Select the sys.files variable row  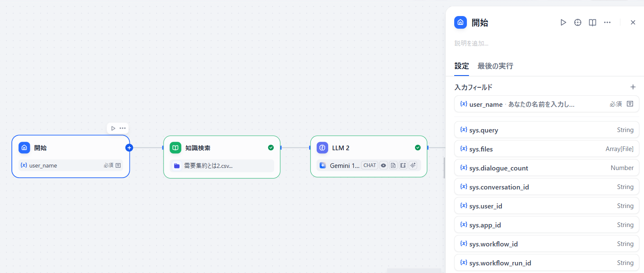[547, 149]
